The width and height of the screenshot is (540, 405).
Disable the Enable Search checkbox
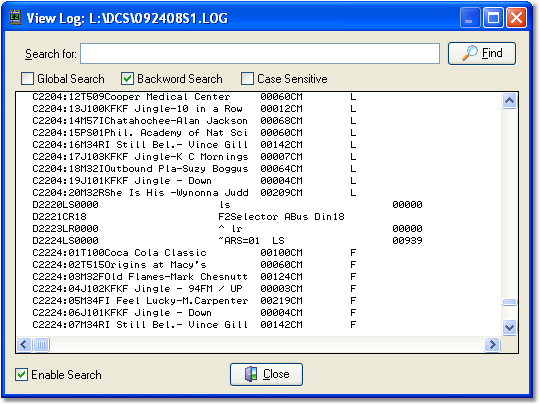pos(21,374)
